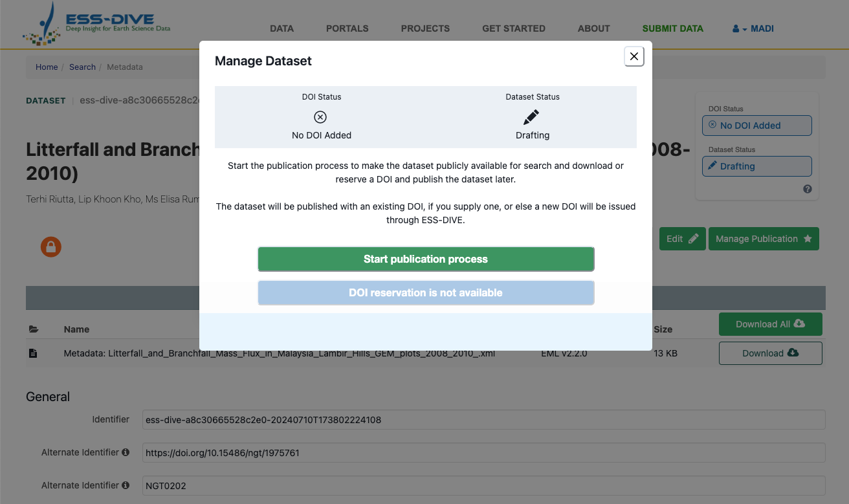Click the ESS-DIVE logo
This screenshot has height=504, width=849.
(x=97, y=26)
